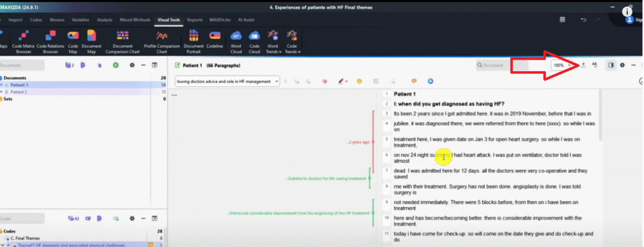Click the export document icon
The width and height of the screenshot is (644, 247).
click(x=583, y=65)
